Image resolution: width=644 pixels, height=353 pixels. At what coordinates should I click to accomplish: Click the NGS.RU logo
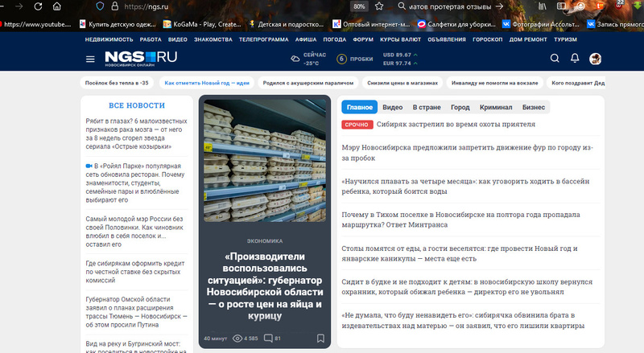[x=140, y=58]
